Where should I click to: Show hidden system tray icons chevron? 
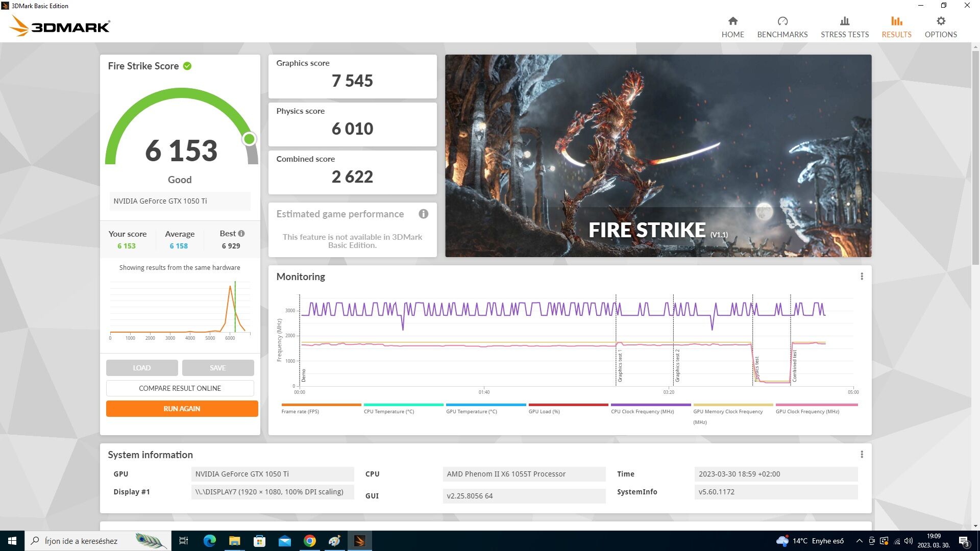[x=859, y=541]
